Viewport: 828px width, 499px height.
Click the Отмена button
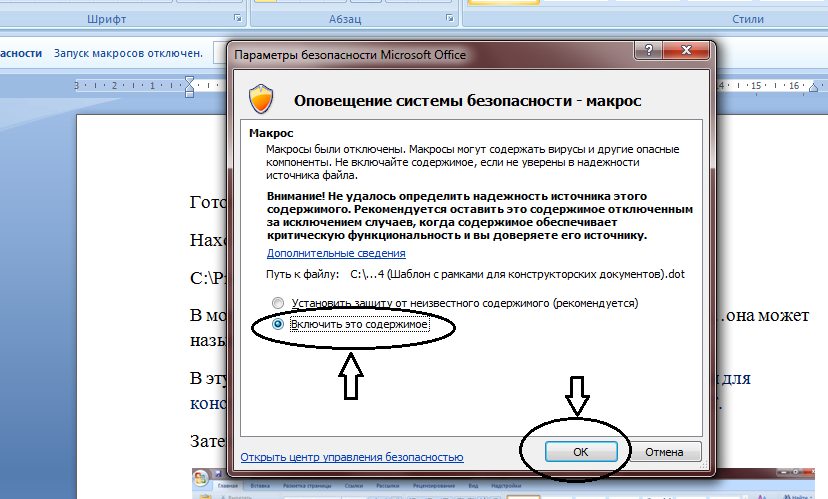(x=664, y=452)
